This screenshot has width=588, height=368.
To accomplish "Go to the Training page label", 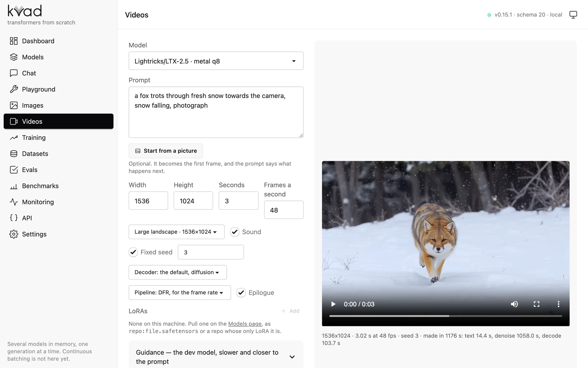I will pyautogui.click(x=34, y=137).
